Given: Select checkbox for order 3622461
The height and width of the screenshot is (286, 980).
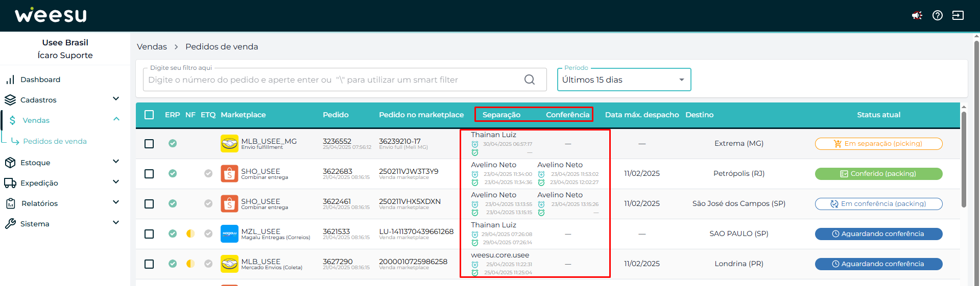Looking at the screenshot, I should (149, 204).
